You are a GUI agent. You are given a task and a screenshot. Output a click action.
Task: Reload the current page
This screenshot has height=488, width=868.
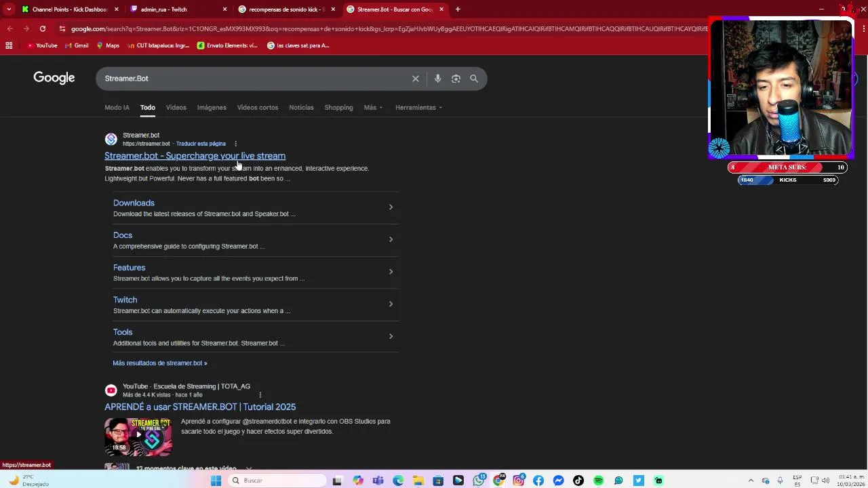[43, 28]
